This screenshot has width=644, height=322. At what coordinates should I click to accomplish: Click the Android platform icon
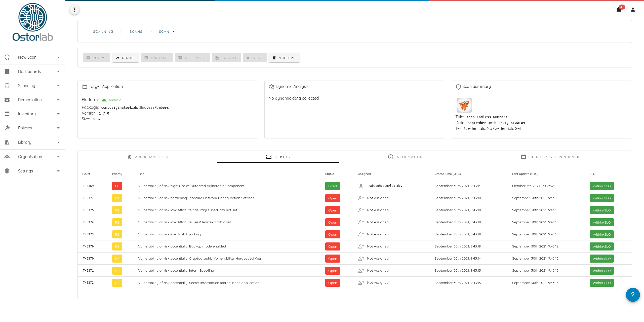point(104,100)
